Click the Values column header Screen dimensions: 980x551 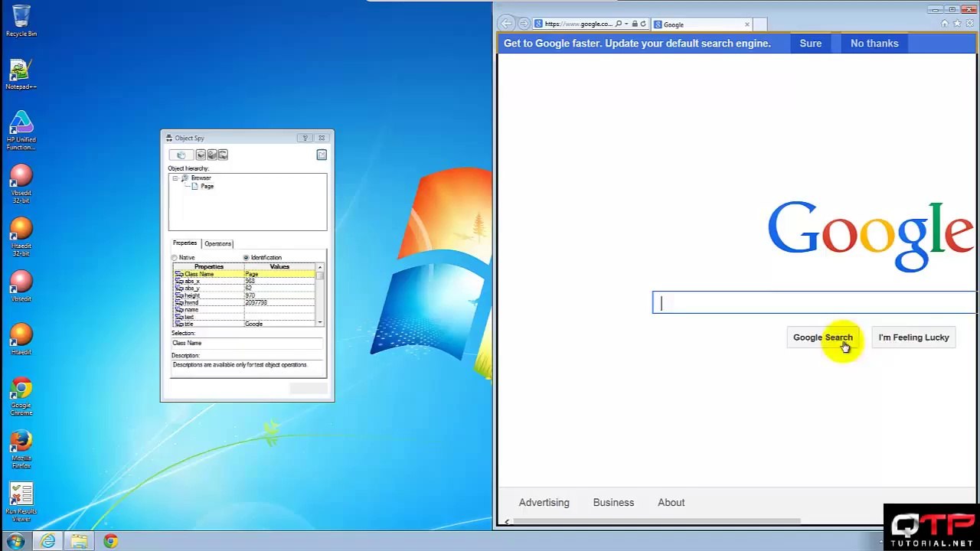[279, 267]
